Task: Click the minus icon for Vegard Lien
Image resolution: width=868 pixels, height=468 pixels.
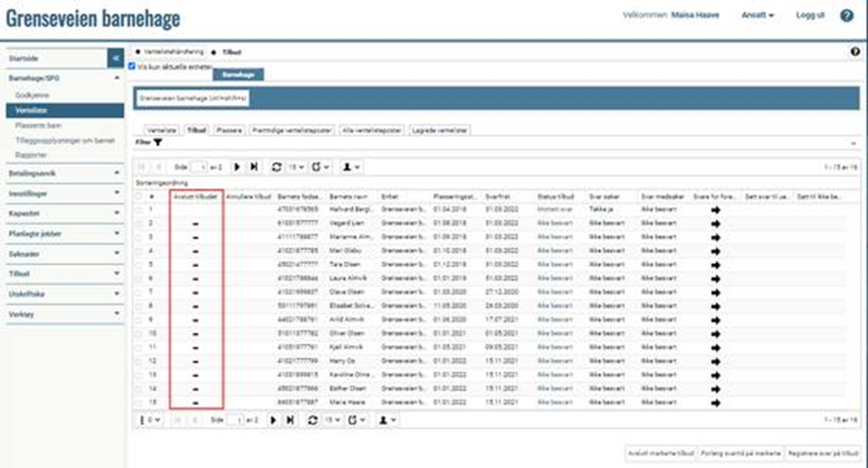Action: pos(195,224)
